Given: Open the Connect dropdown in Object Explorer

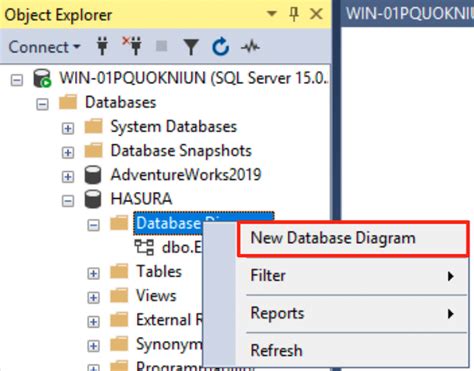Looking at the screenshot, I should (x=44, y=47).
